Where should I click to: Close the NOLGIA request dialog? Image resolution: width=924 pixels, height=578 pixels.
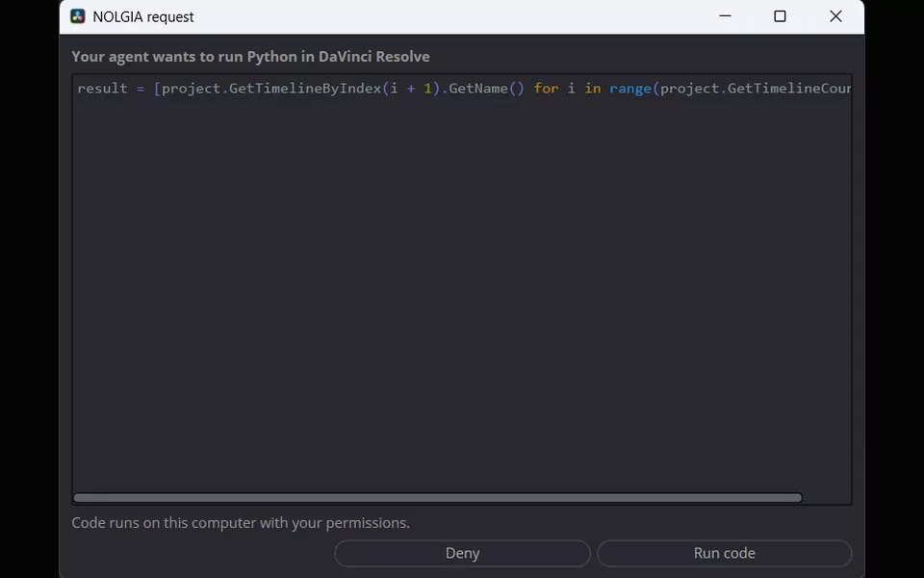click(x=835, y=16)
